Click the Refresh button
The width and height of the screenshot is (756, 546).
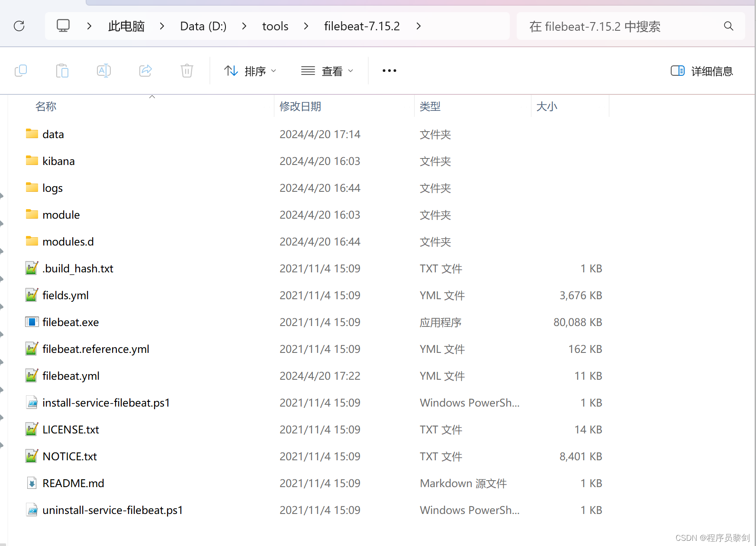tap(19, 26)
